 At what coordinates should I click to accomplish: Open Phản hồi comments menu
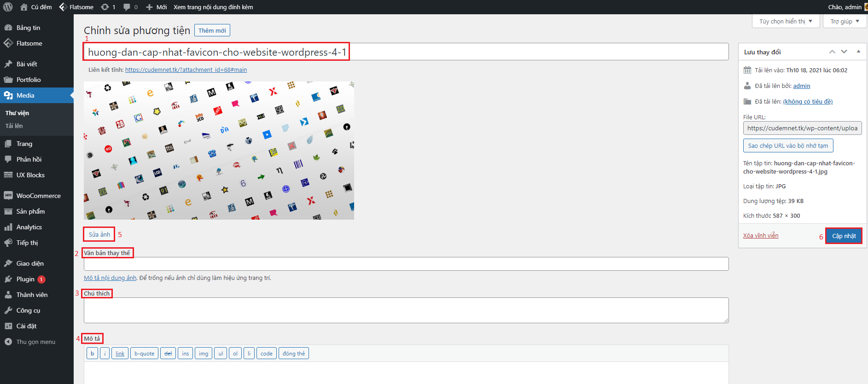(x=37, y=159)
